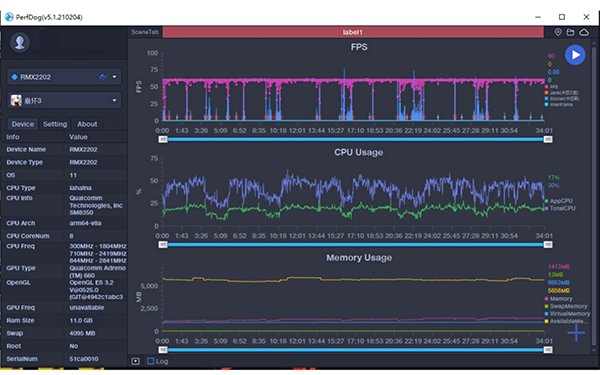
Task: Click Memory Usage chart left range handle
Action: click(x=163, y=350)
